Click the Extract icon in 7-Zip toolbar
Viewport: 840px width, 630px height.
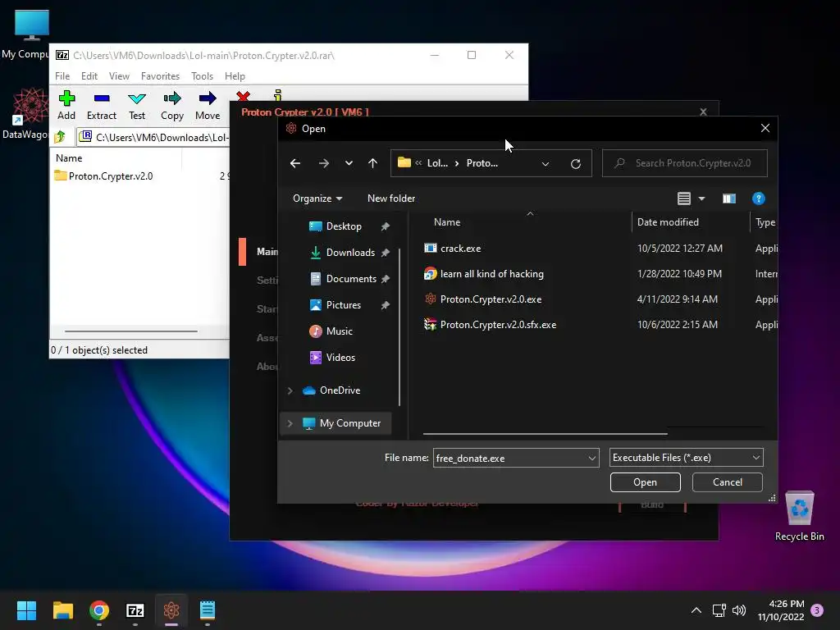pyautogui.click(x=101, y=98)
